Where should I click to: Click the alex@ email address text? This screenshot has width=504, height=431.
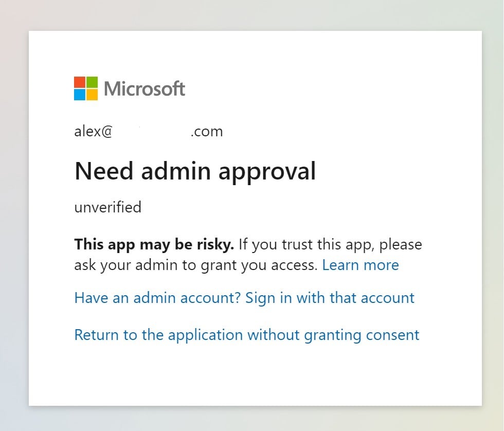click(92, 131)
